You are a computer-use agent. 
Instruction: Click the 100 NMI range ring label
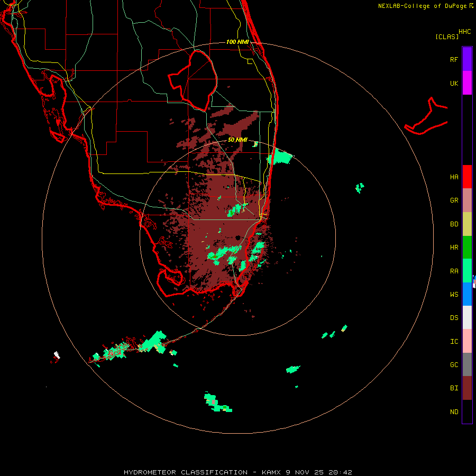237,42
